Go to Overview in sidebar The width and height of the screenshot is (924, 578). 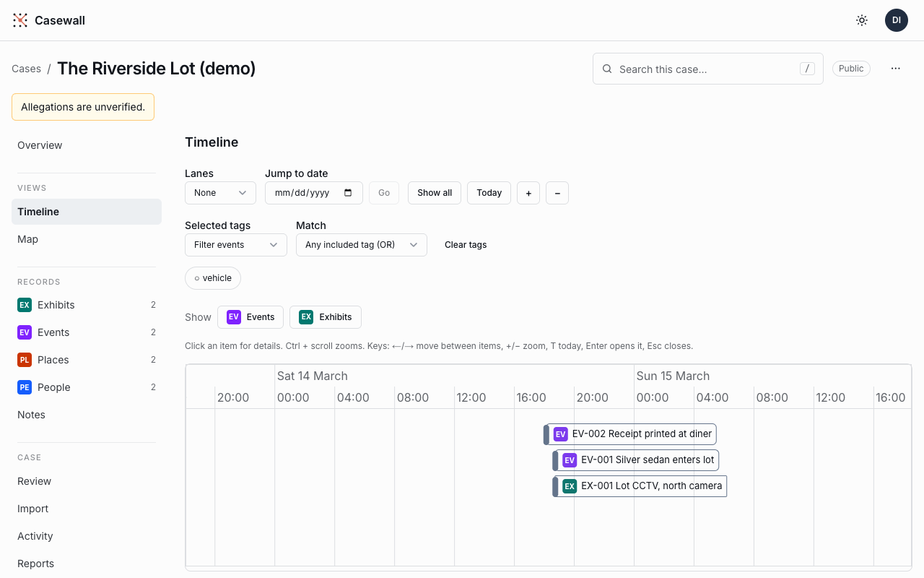[x=87, y=145]
